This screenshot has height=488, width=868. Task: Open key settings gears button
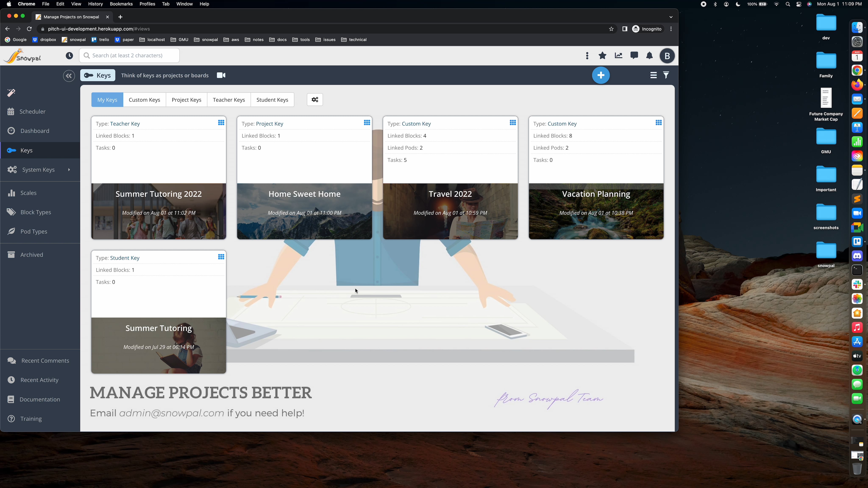315,100
